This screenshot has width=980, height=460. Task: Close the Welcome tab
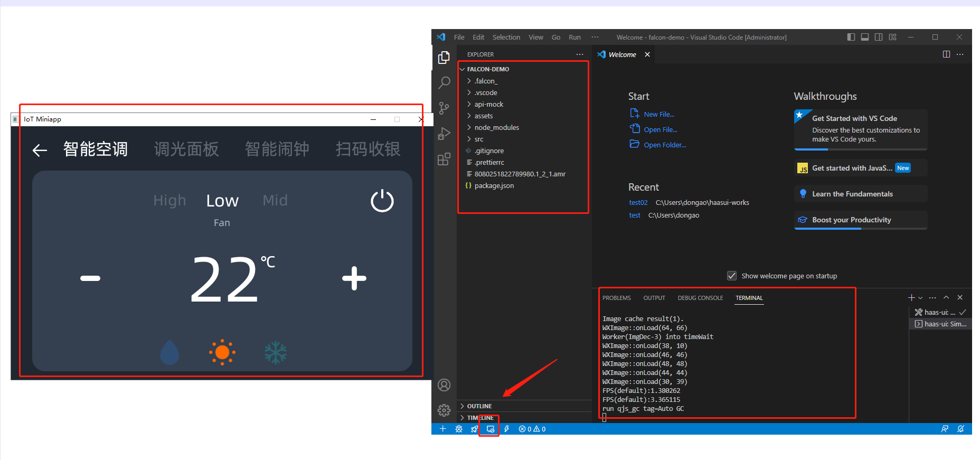click(x=647, y=54)
